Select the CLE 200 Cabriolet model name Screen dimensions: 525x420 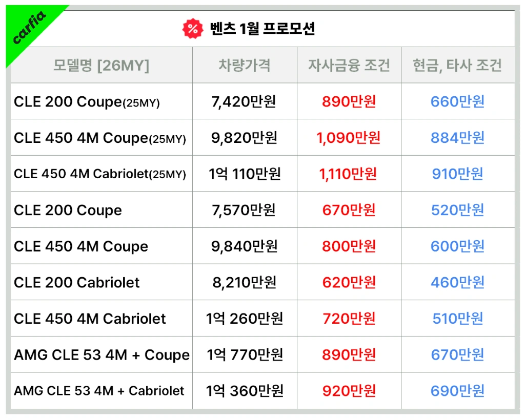click(x=77, y=283)
